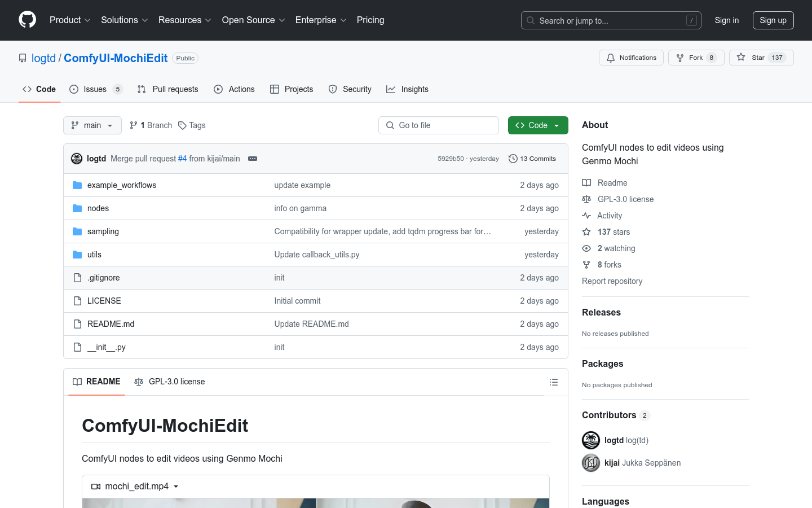Open the Pull requests tab
Screen dimensions: 812x508
[x=168, y=89]
